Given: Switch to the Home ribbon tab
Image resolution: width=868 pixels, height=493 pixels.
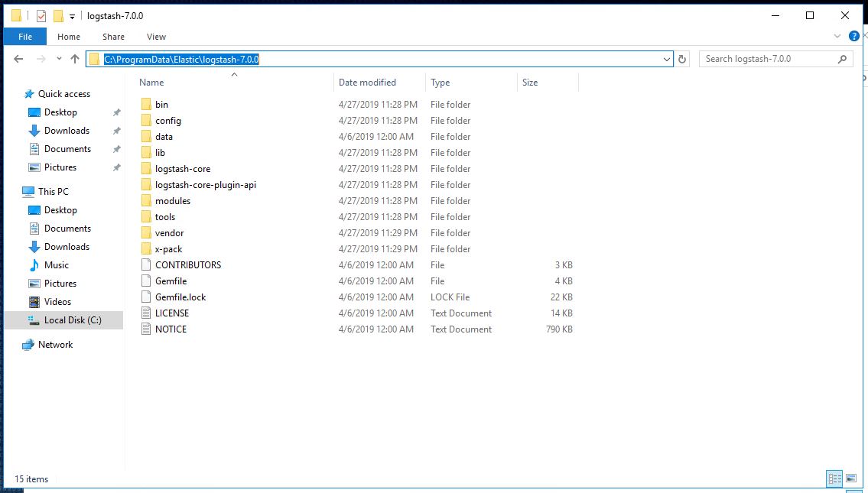Looking at the screenshot, I should click(69, 37).
